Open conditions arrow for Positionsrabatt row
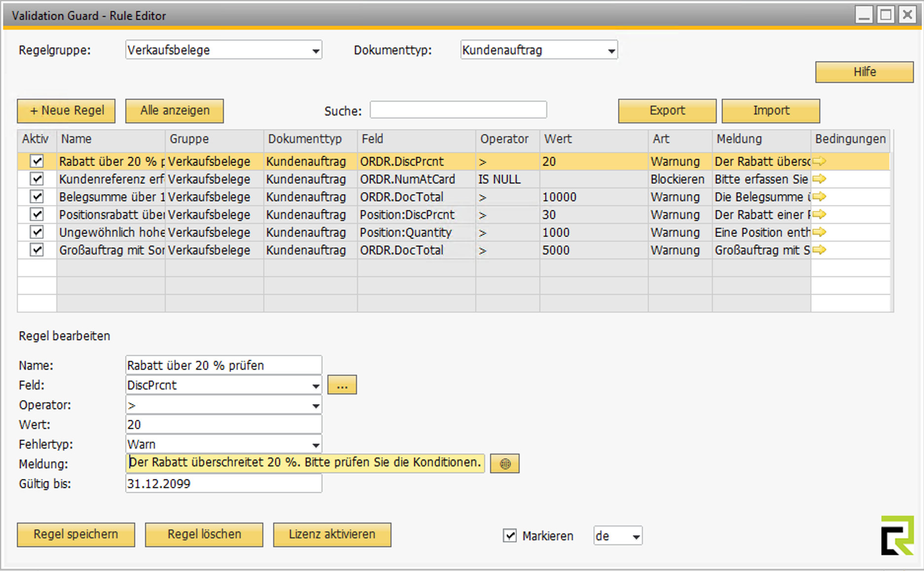The height and width of the screenshot is (571, 924). pos(819,214)
